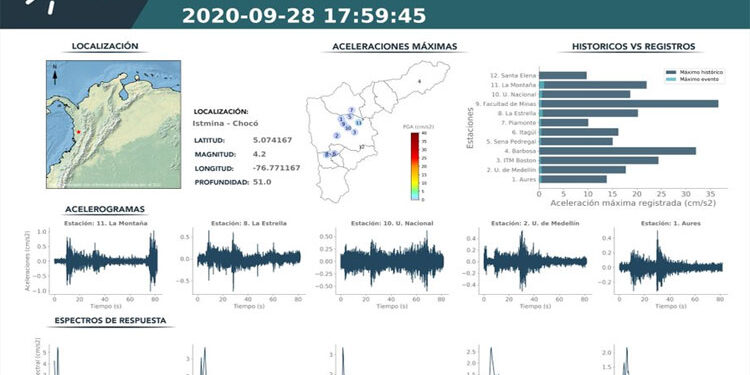Viewport: 750px width, 375px height.
Task: Click the Máximo histórico legend swatch
Action: pos(672,72)
